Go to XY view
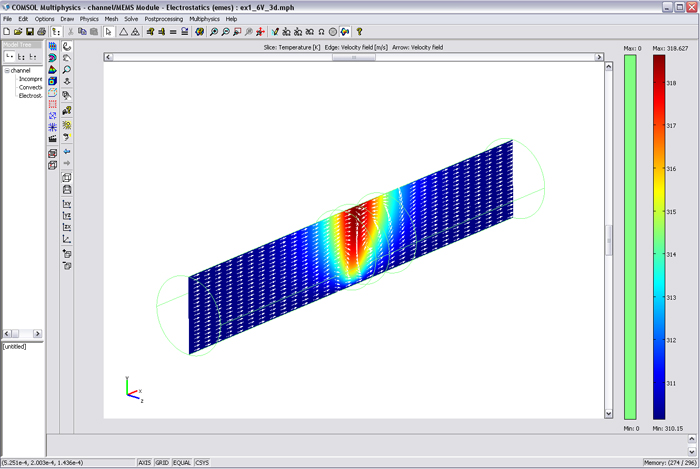 coord(67,204)
